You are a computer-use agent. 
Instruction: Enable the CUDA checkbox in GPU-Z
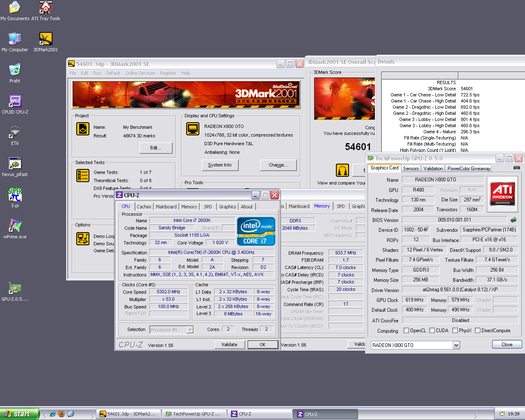coord(432,331)
